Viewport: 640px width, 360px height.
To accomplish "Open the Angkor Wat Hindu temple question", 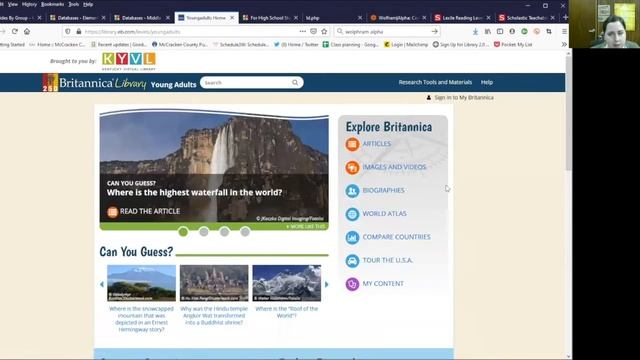I will (x=214, y=316).
